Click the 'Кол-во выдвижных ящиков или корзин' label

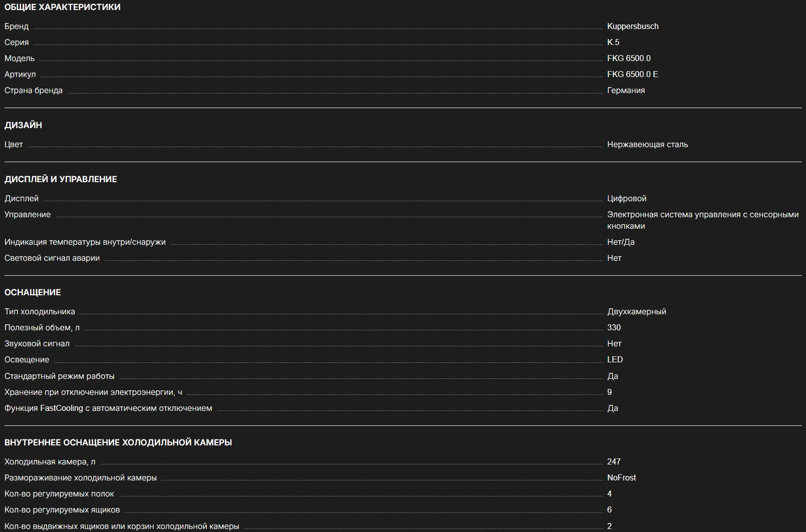pos(122,526)
